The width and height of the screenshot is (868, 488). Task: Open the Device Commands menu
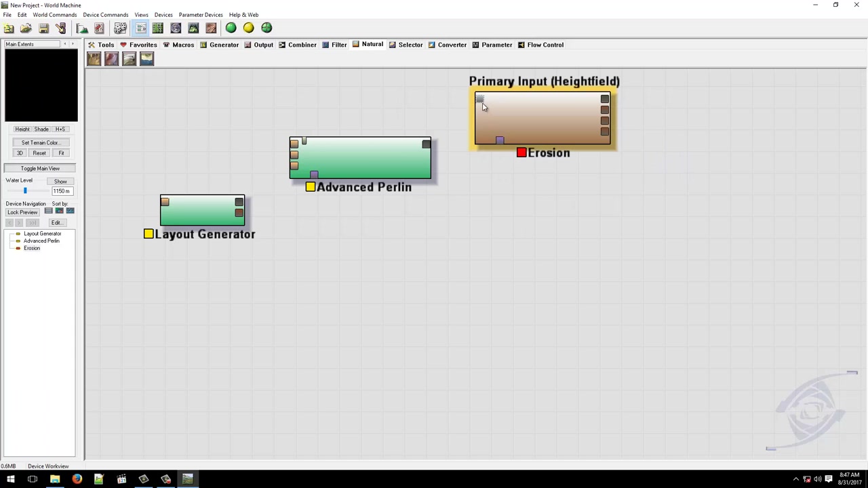click(105, 15)
